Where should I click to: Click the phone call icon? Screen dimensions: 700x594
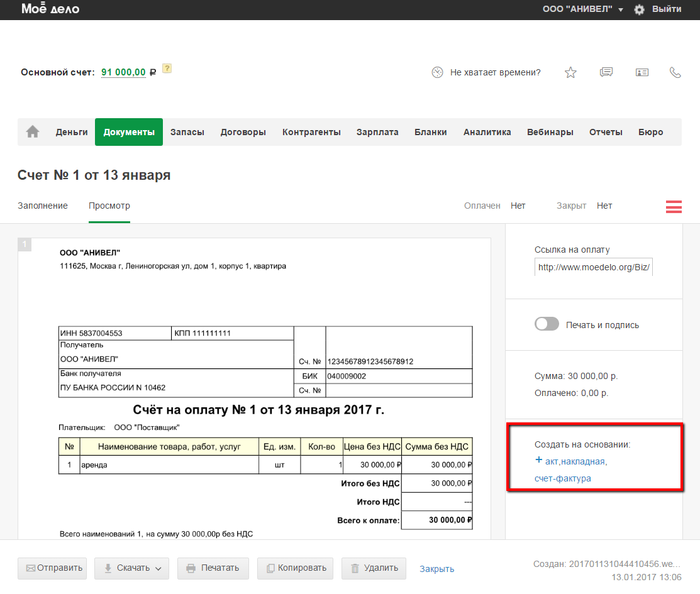[x=675, y=72]
